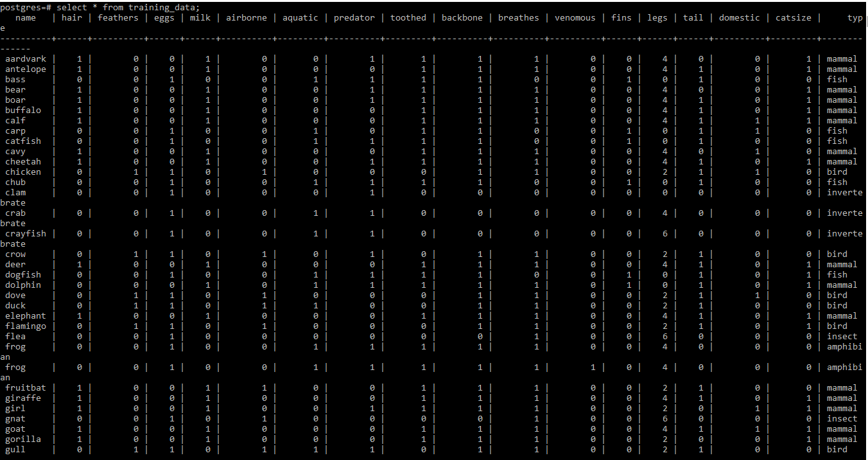Click the 'domestic' column header
868x460 pixels.
739,17
